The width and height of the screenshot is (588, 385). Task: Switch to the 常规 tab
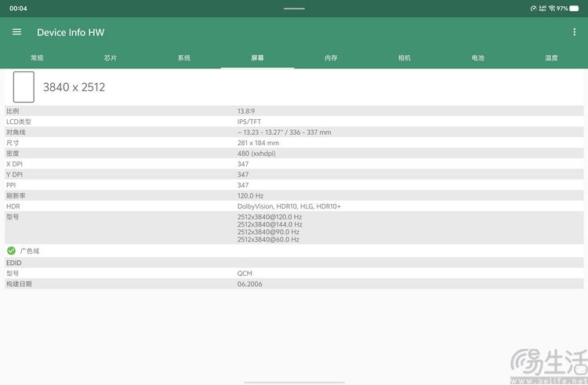coord(37,58)
